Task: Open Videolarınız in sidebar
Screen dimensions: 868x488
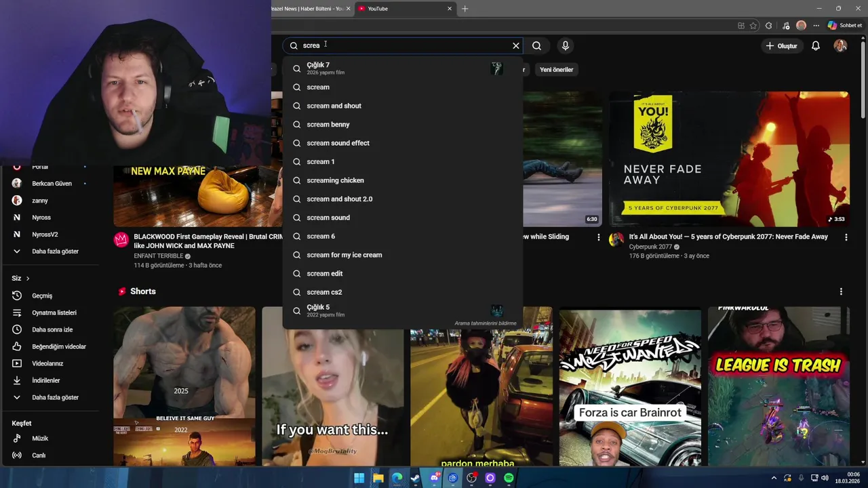Action: point(49,363)
